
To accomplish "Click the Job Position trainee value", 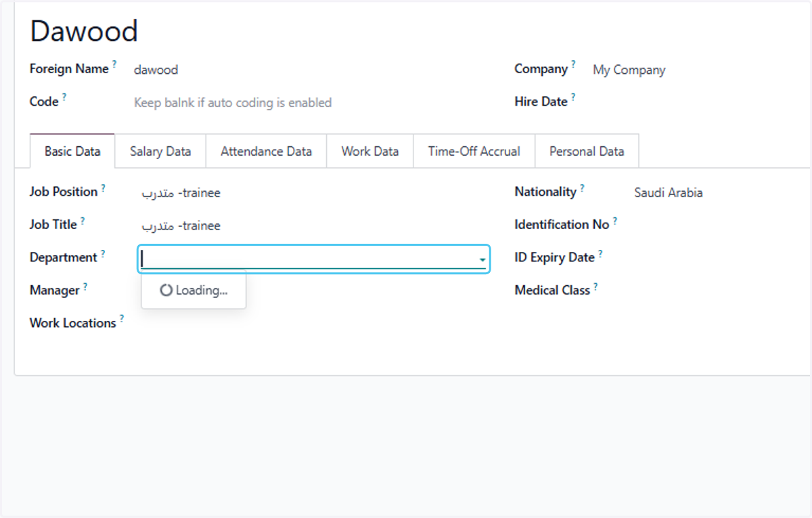I will tap(181, 193).
